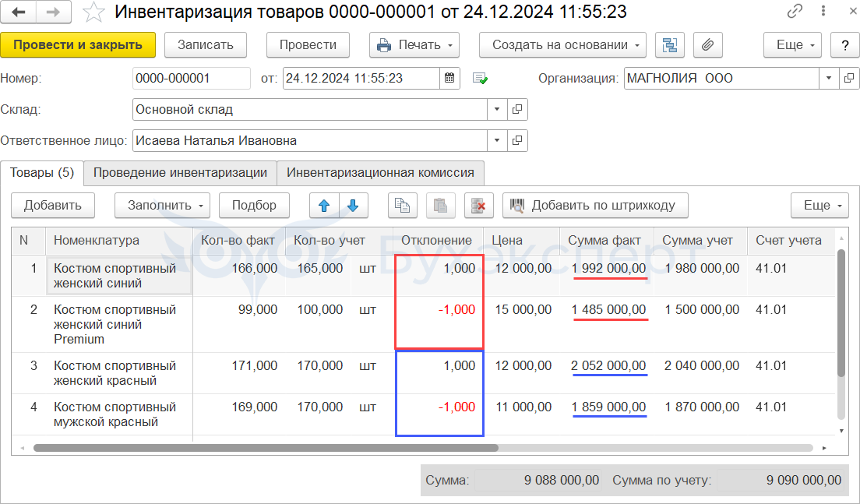Go forward with the right arrow button
860x504 pixels.
click(x=53, y=12)
